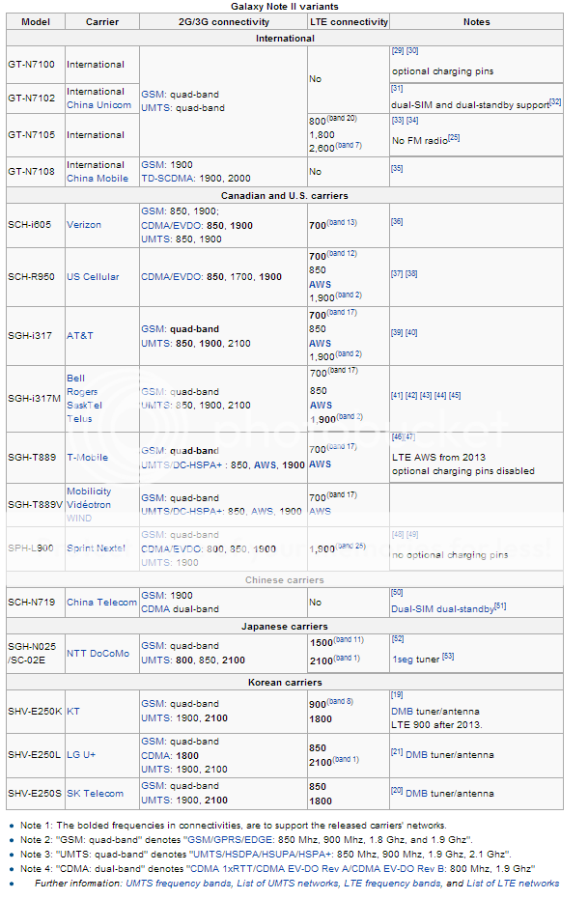The height and width of the screenshot is (899, 588).
Task: Open reference [29] in GT-N7100 notes
Action: (x=398, y=51)
